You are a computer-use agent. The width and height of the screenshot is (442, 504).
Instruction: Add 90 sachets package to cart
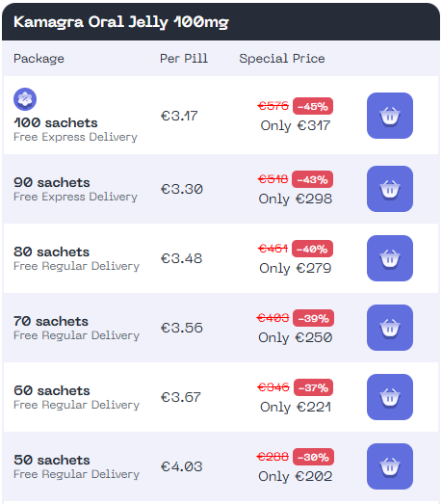(390, 189)
